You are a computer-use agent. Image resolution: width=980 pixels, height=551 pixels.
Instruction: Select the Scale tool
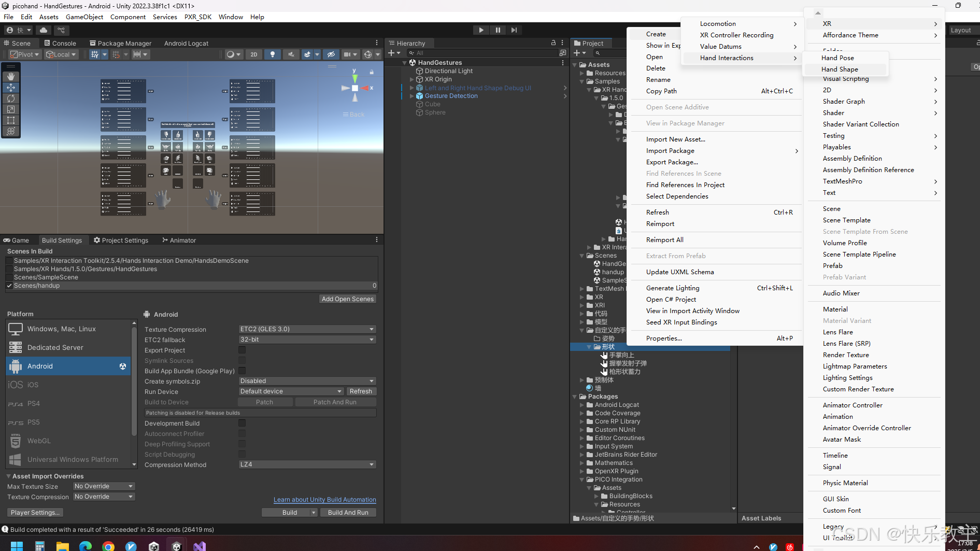[11, 109]
